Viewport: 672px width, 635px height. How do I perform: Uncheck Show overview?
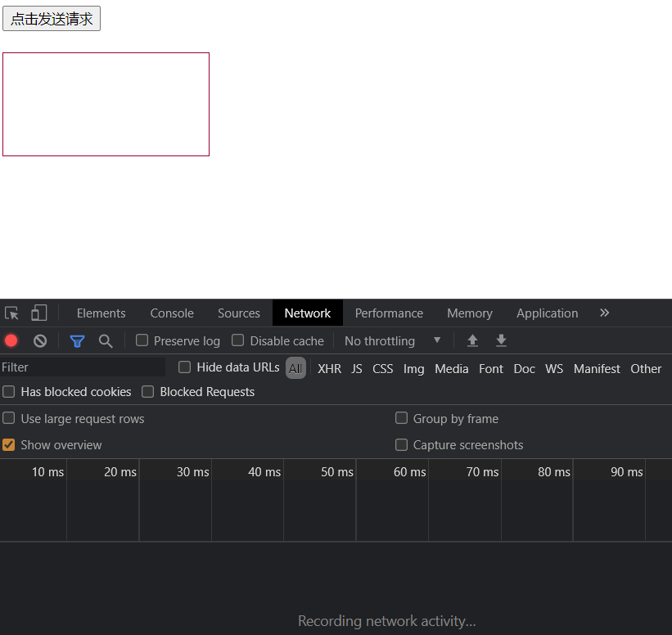click(8, 445)
